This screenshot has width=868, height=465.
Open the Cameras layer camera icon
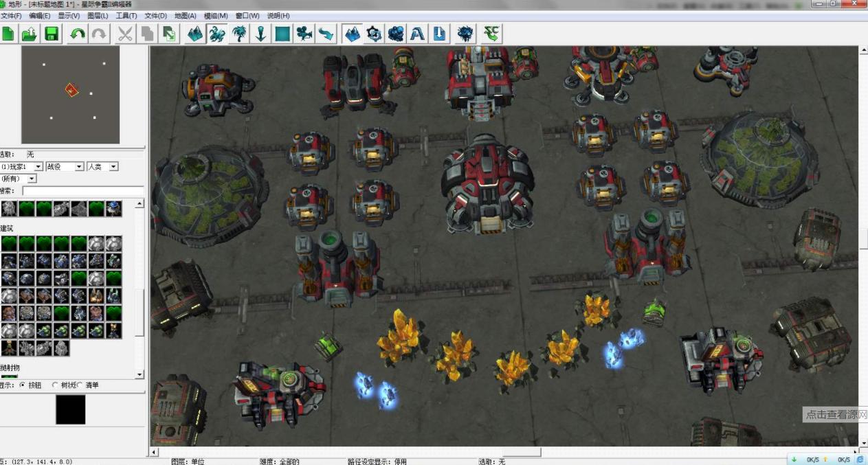coord(304,33)
